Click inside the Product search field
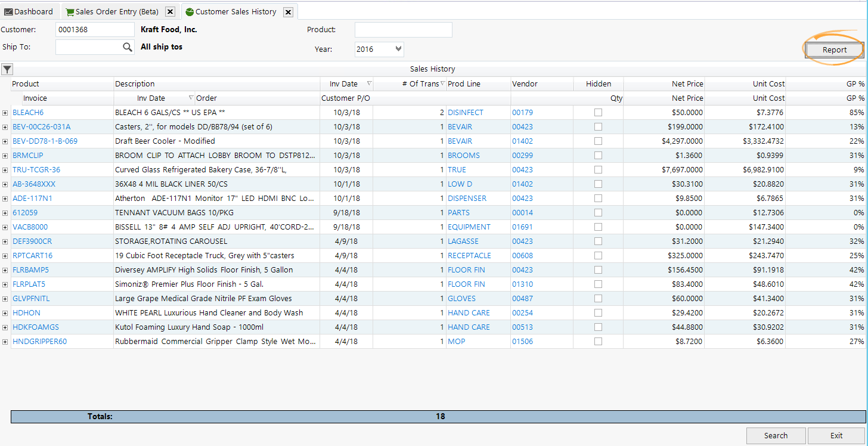Screen dimensions: 868x446 point(403,29)
